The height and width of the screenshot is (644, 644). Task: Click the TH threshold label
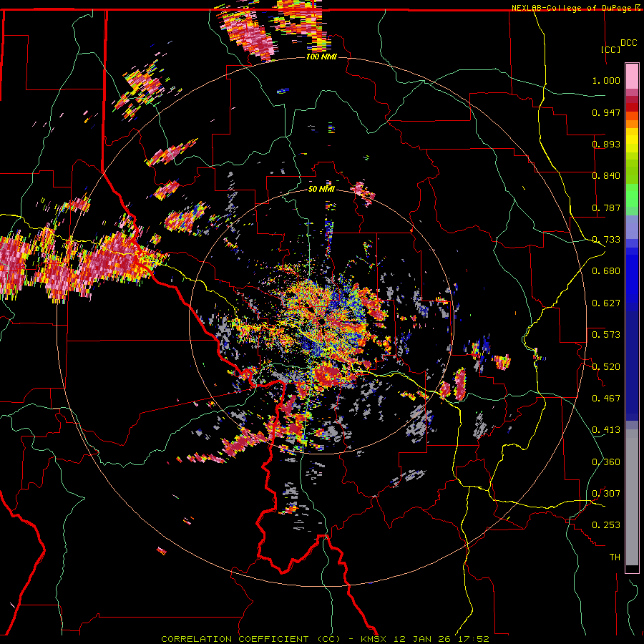[615, 557]
